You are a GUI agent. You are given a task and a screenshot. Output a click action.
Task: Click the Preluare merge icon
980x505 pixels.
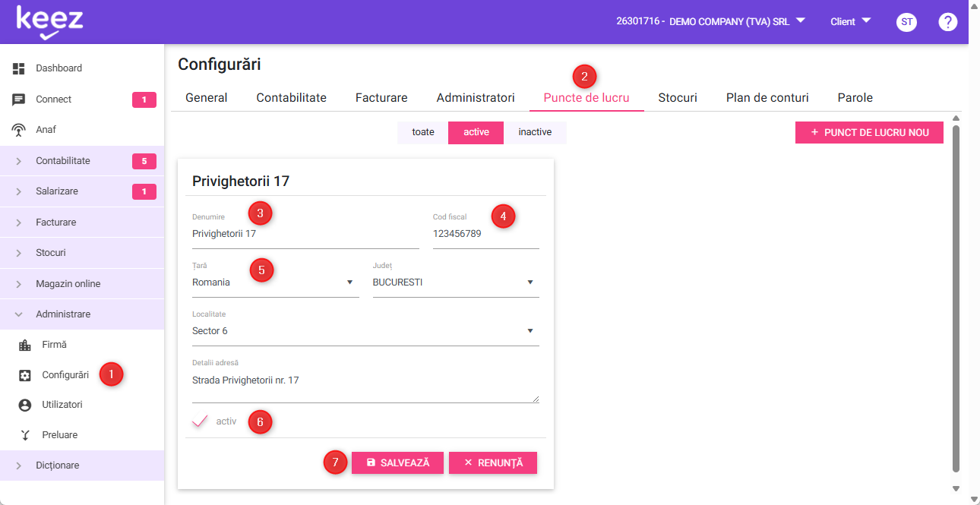25,435
